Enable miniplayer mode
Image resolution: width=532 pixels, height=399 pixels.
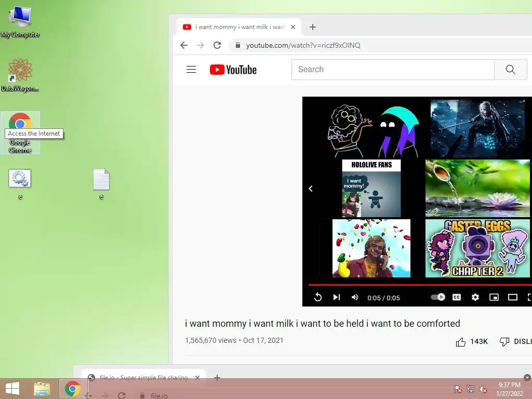(x=494, y=297)
